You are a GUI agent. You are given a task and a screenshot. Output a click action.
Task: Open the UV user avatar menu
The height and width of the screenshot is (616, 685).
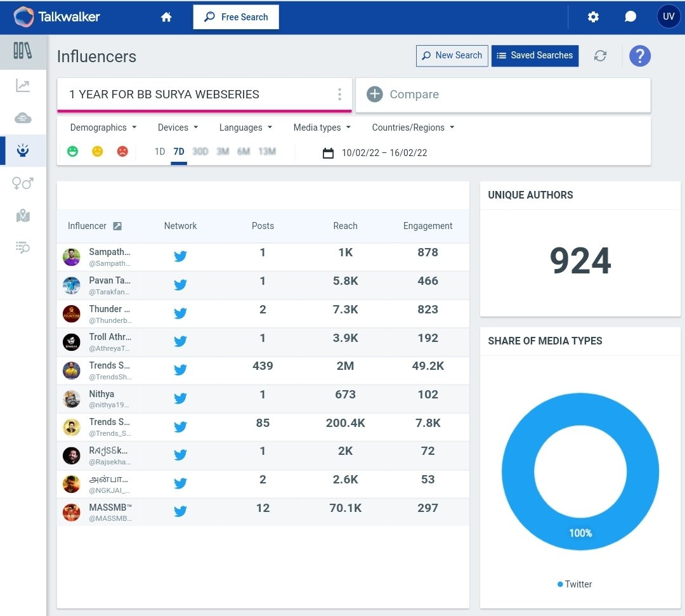pos(669,16)
